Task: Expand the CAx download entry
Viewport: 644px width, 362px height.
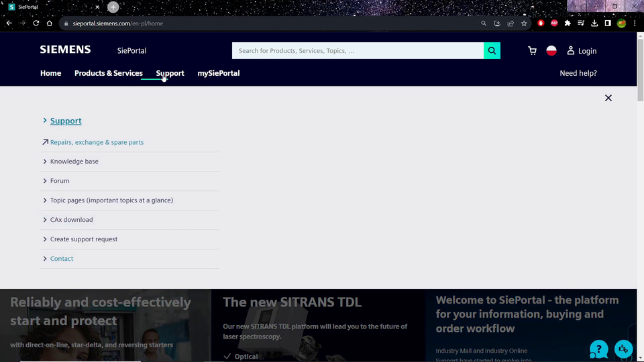Action: [x=71, y=220]
